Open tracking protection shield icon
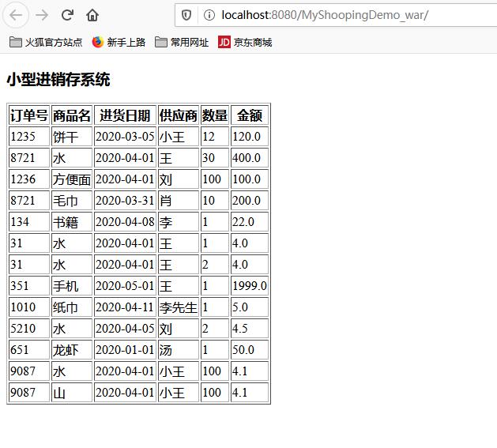497x448 pixels. 186,15
